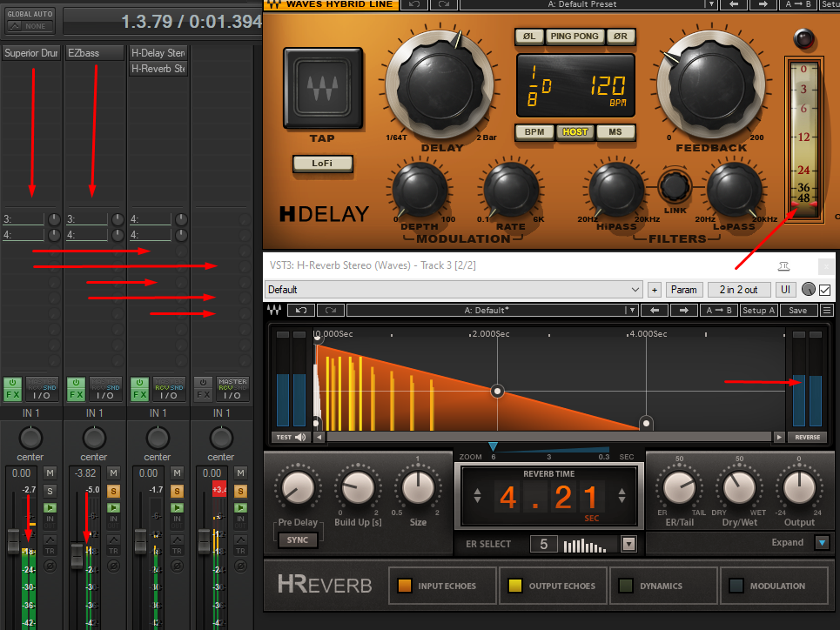The width and height of the screenshot is (840, 630).
Task: Open A: Default Preset menu in H-Delay
Action: click(588, 4)
